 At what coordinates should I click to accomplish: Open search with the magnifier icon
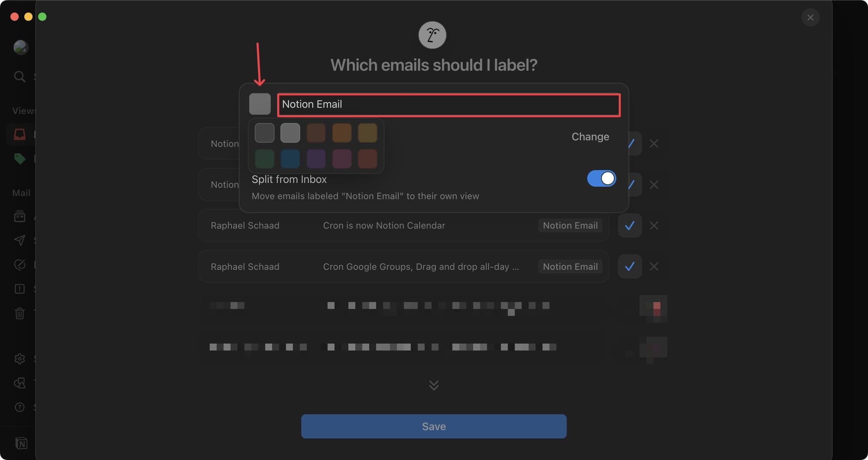click(20, 77)
